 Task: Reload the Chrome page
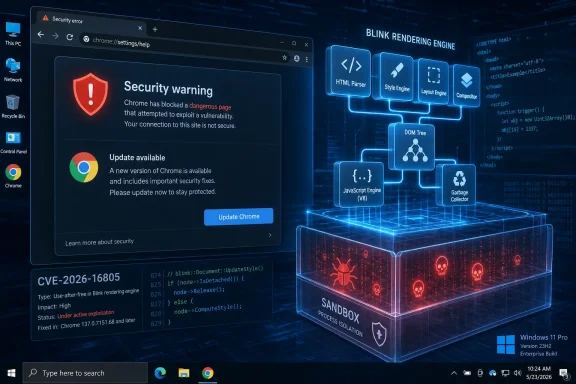69,37
